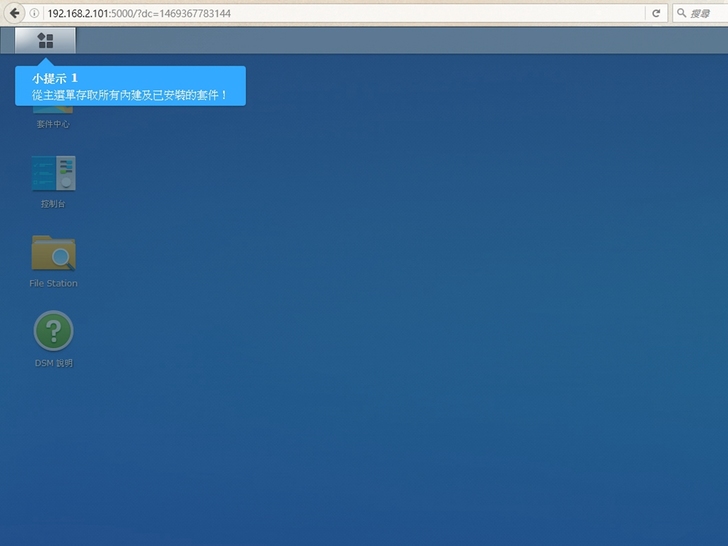
Task: Click the search magnifier icon
Action: pyautogui.click(x=681, y=13)
